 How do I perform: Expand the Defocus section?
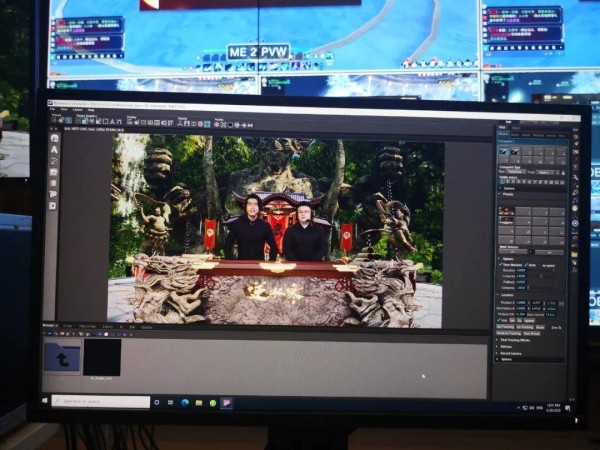[498, 347]
